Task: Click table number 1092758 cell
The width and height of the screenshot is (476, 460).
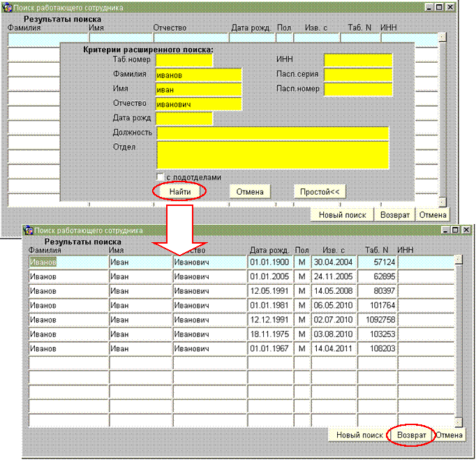Action: click(378, 320)
